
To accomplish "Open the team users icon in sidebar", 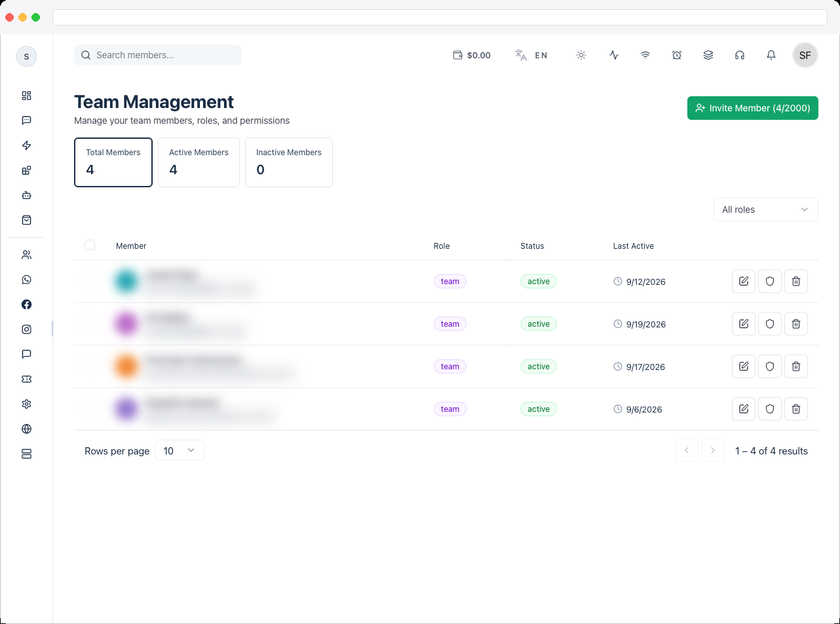I will pos(26,255).
